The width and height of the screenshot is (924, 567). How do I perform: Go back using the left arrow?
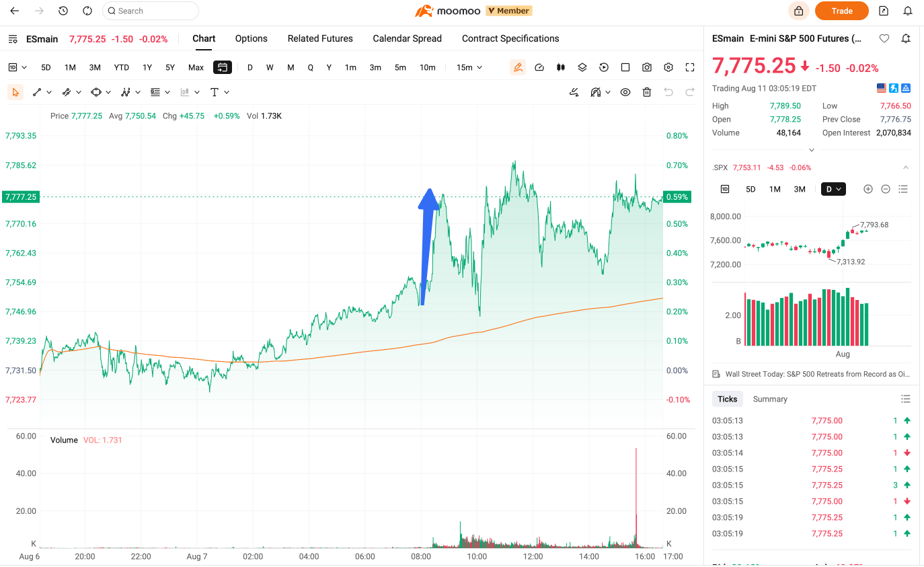(15, 11)
